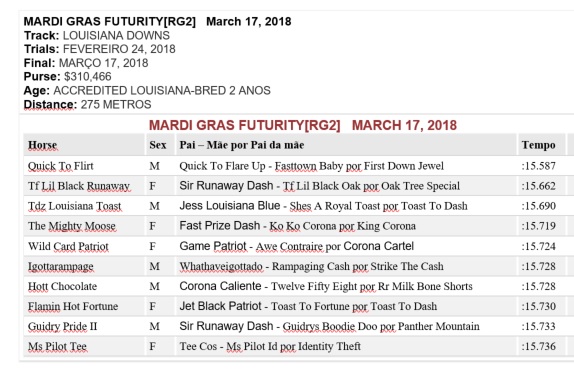Click The Mighty Moose horse name
Image resolution: width=574 pixels, height=386 pixels.
tap(72, 226)
